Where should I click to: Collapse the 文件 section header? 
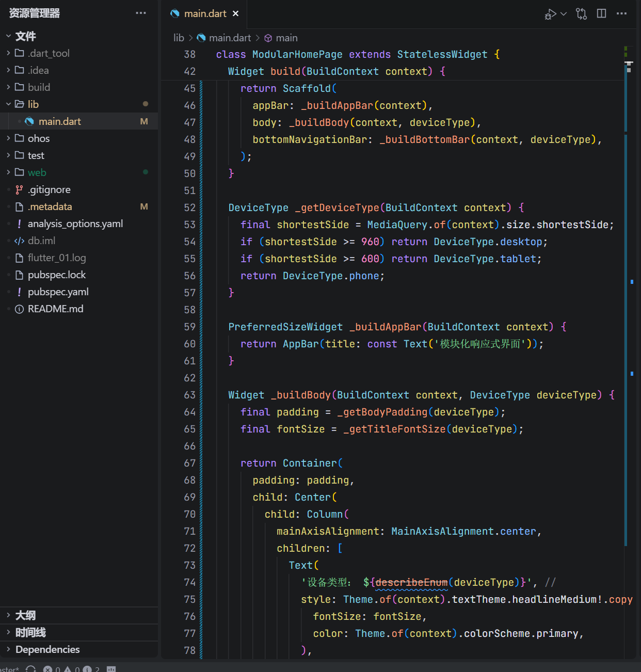point(79,36)
